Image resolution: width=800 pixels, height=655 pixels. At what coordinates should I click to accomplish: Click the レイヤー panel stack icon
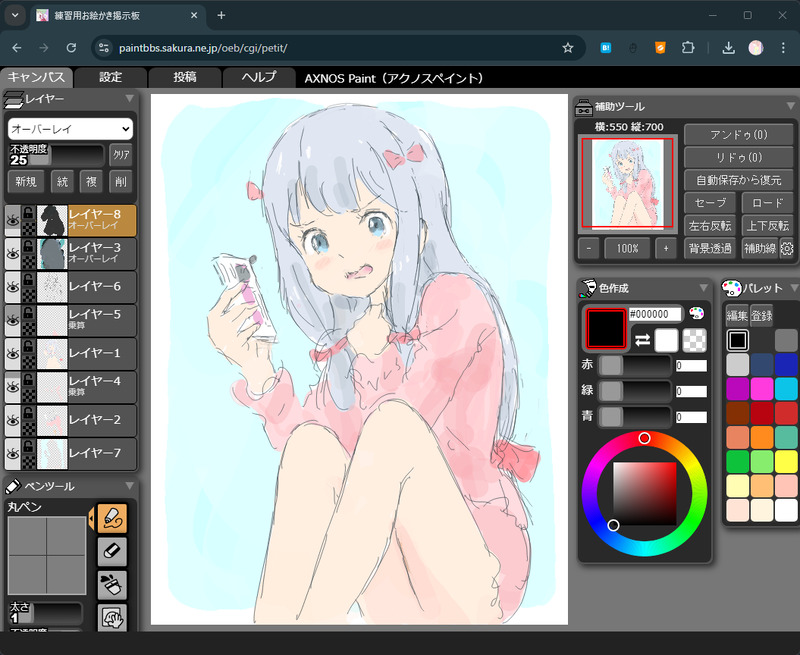click(13, 99)
